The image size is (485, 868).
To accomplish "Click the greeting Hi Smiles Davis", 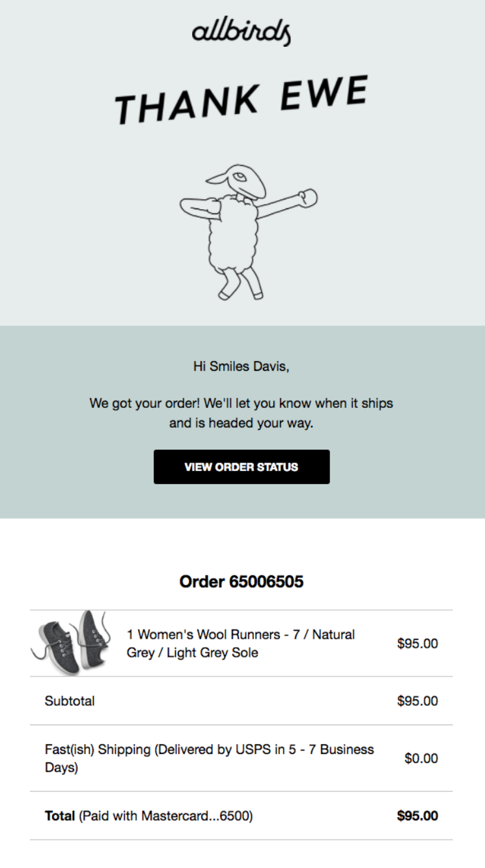I will click(x=242, y=366).
